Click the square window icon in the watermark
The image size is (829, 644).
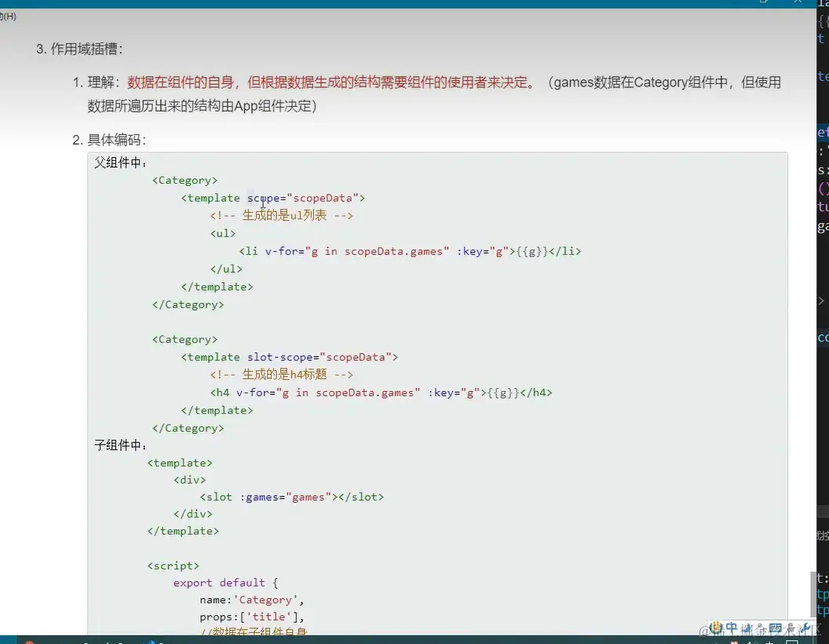coord(775,628)
